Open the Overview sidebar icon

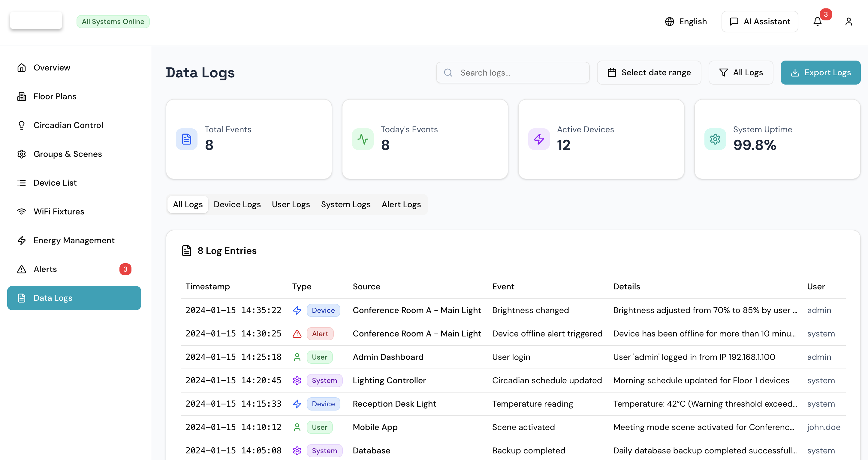click(x=22, y=67)
